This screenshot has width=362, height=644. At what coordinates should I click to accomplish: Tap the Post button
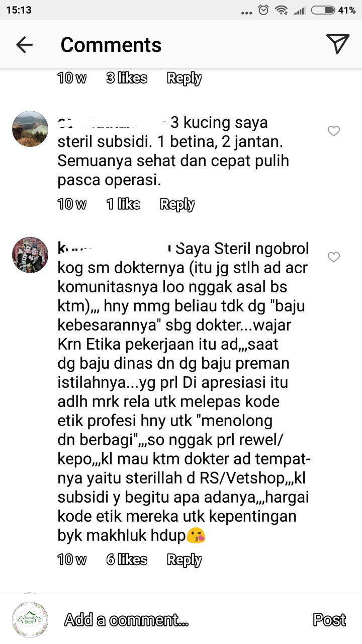(x=329, y=619)
